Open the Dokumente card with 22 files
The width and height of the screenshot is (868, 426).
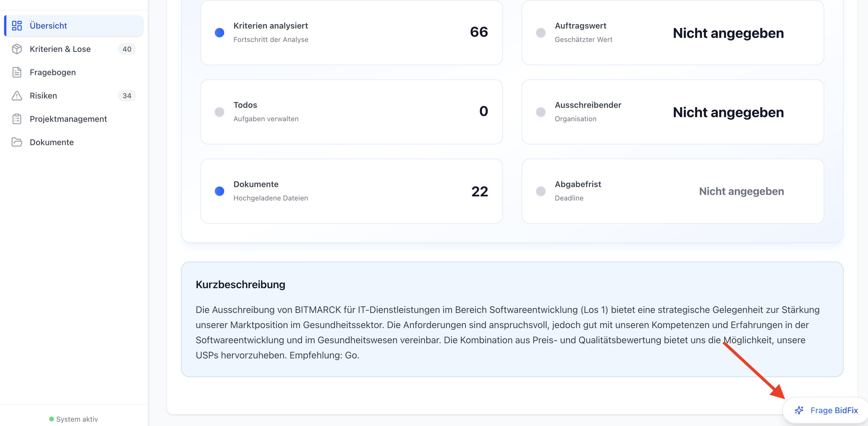(x=351, y=191)
